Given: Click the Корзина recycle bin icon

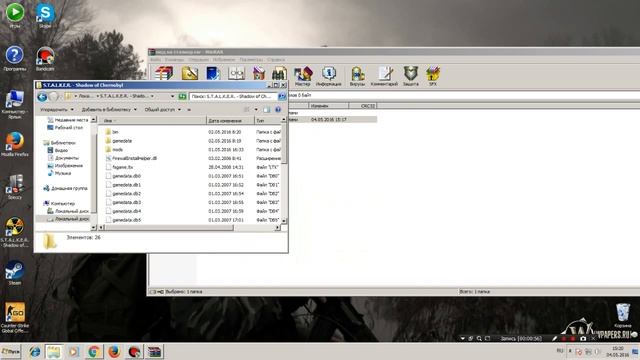Looking at the screenshot, I should 623,315.
